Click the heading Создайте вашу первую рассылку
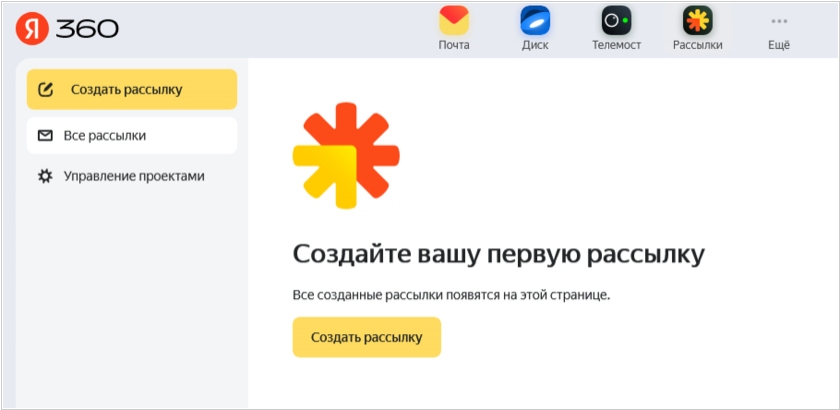840x410 pixels. click(498, 255)
